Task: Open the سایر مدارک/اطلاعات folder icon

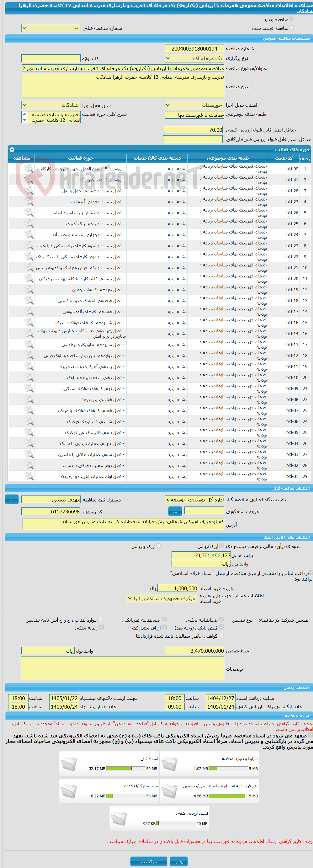Action: [x=69, y=791]
